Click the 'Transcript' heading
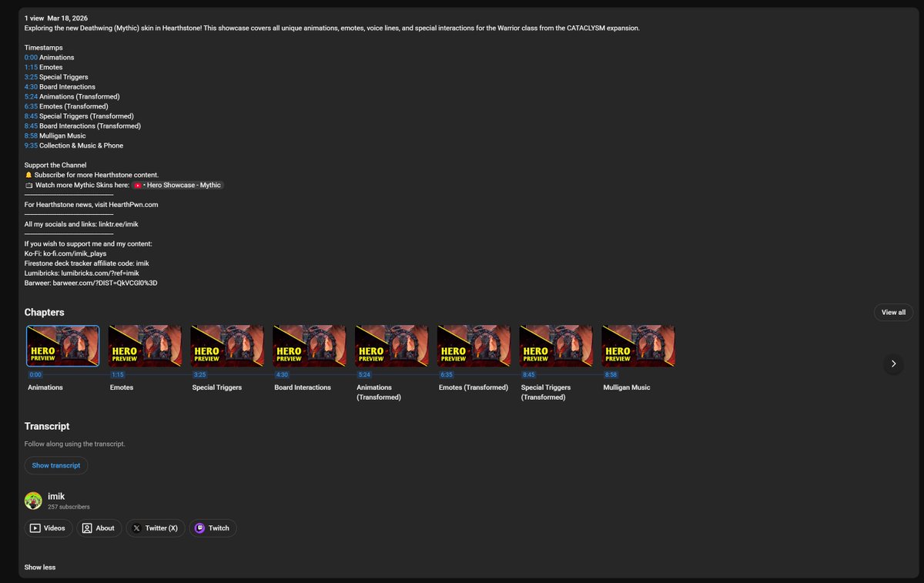The image size is (924, 583). 47,426
